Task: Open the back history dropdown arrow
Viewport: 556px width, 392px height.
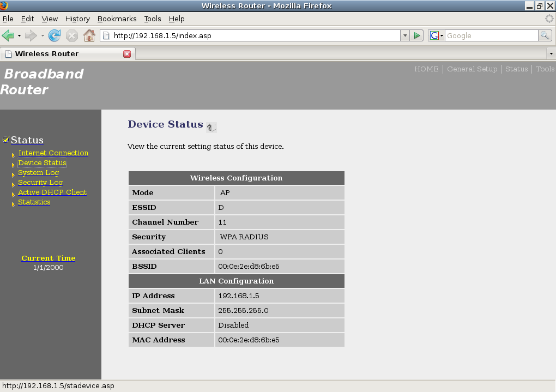Action: [x=19, y=35]
